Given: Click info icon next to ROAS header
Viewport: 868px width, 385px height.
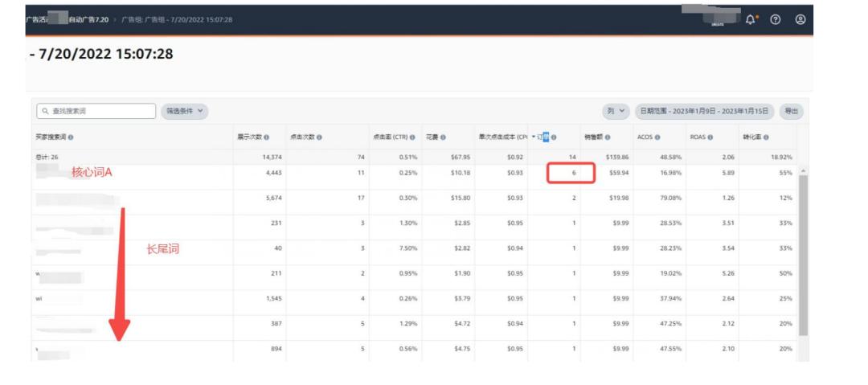Looking at the screenshot, I should [710, 137].
